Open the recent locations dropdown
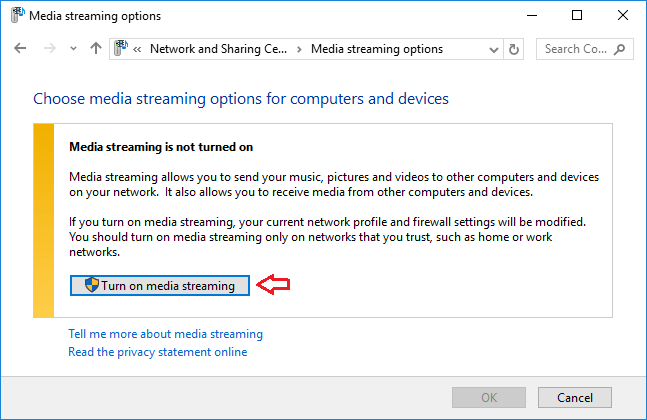 pyautogui.click(x=74, y=49)
